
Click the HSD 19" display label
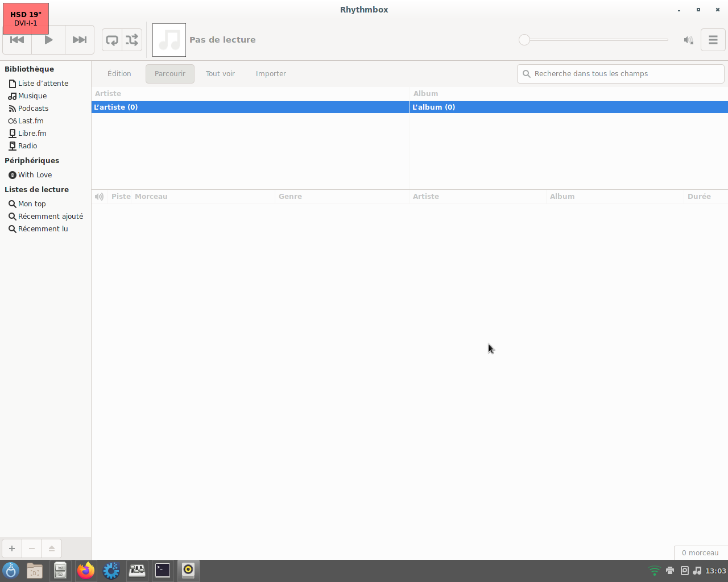click(x=26, y=19)
